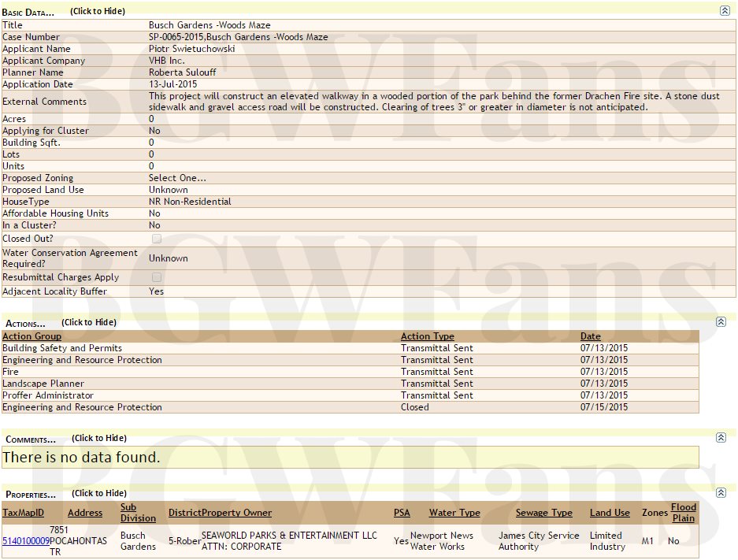Click the Basic Data '(Click to Hide)' label

tap(98, 11)
